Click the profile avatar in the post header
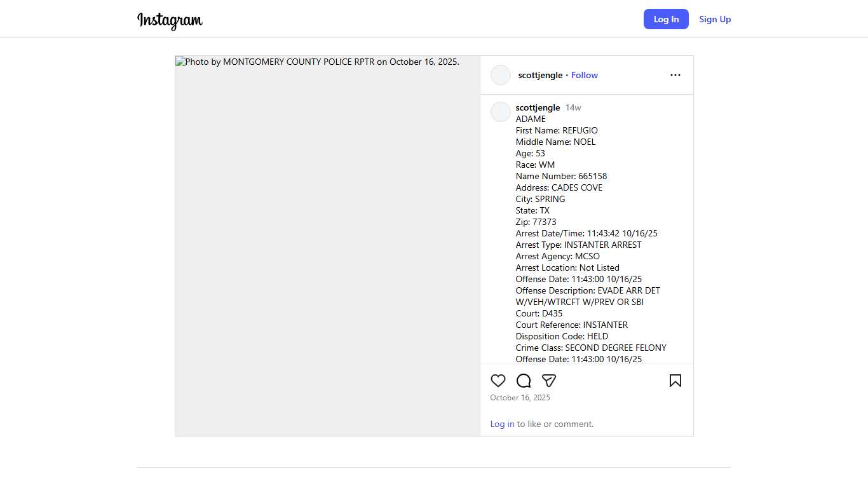 [501, 75]
